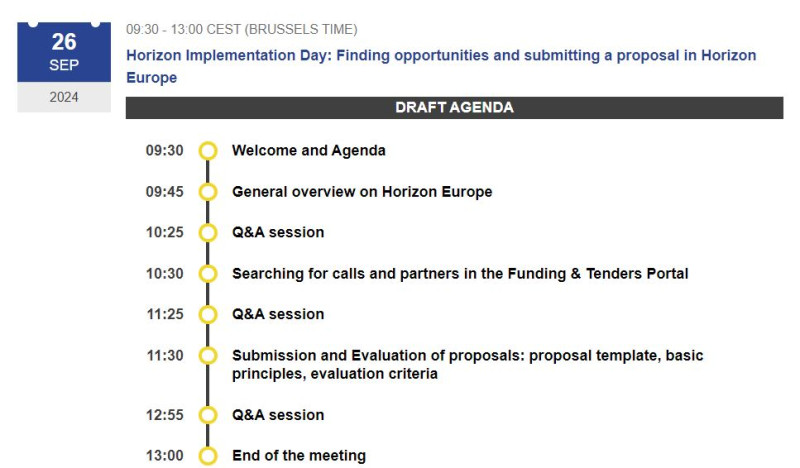Viewport: 800px width, 468px height.
Task: Select the Welcome and Agenda item text
Action: [309, 151]
